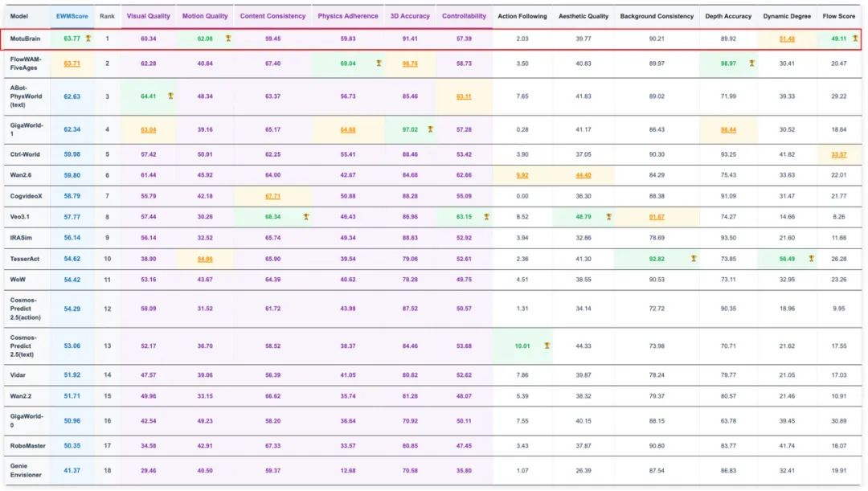Sort by the Content Consistency column header

pos(273,16)
